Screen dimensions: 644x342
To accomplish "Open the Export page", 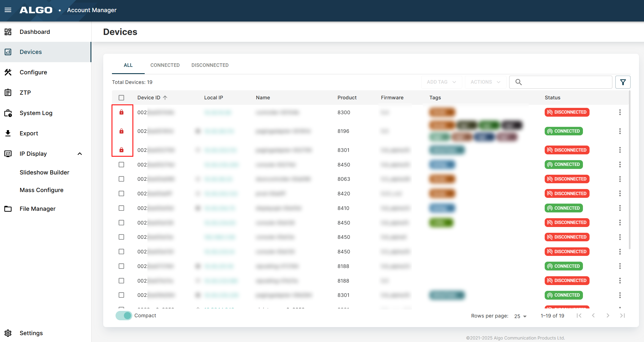I will point(46,133).
